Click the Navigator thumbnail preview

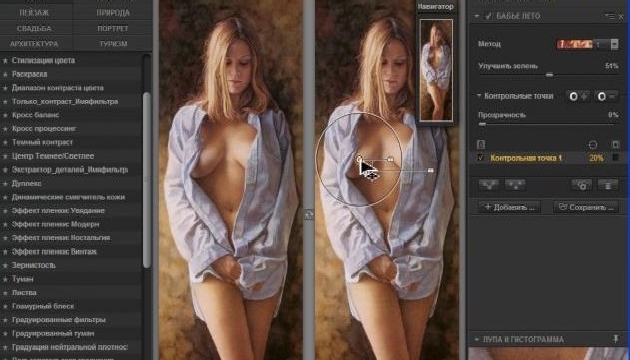pyautogui.click(x=436, y=70)
